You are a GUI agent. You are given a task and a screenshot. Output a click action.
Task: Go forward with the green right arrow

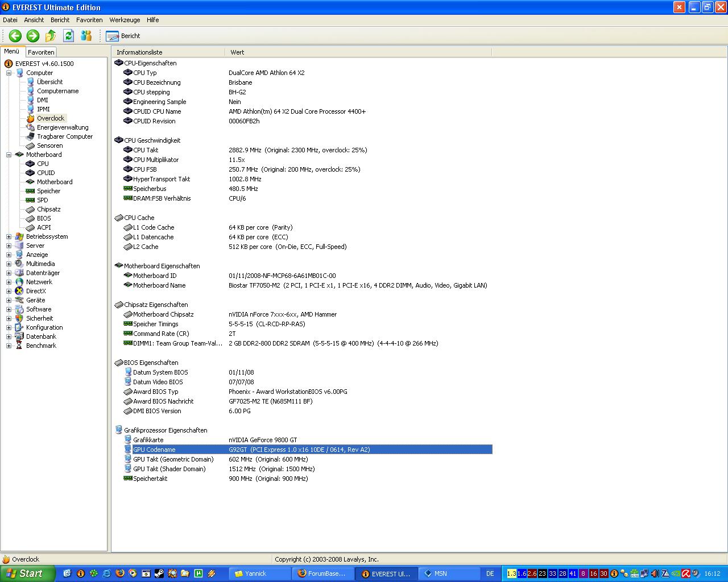point(33,36)
